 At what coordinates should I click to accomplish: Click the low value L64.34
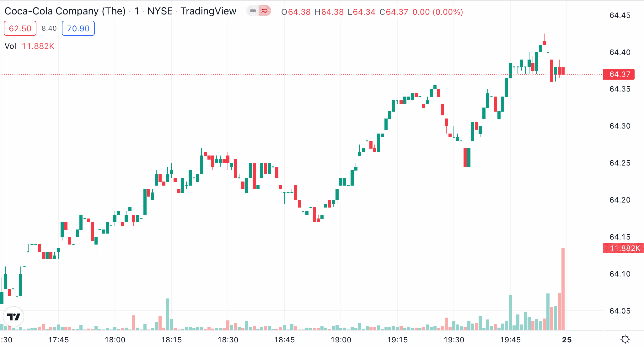(362, 12)
